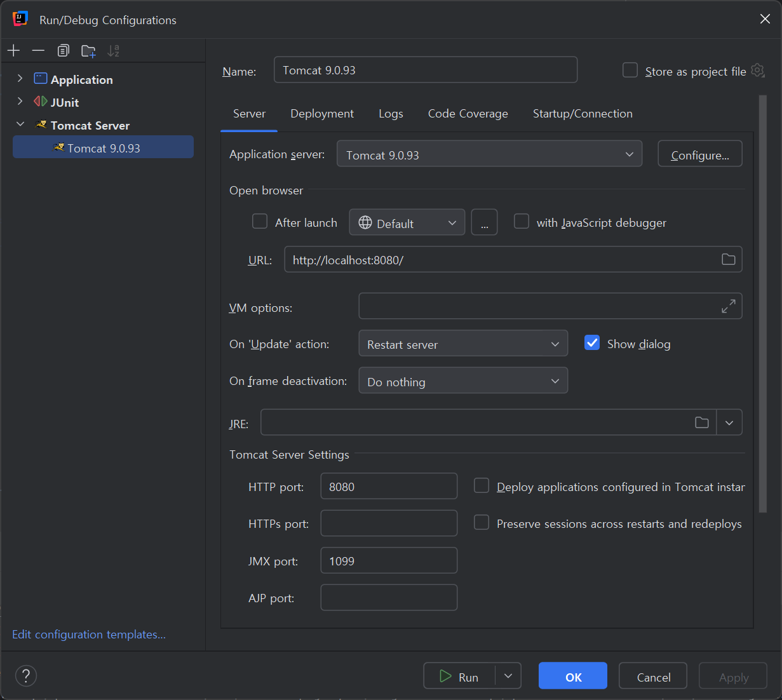The height and width of the screenshot is (700, 782).
Task: Switch to the Code Coverage tab
Action: (468, 114)
